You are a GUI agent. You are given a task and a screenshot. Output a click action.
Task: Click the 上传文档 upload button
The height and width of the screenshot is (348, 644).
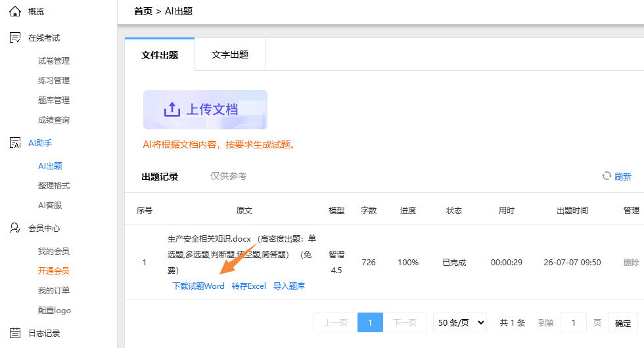(205, 110)
